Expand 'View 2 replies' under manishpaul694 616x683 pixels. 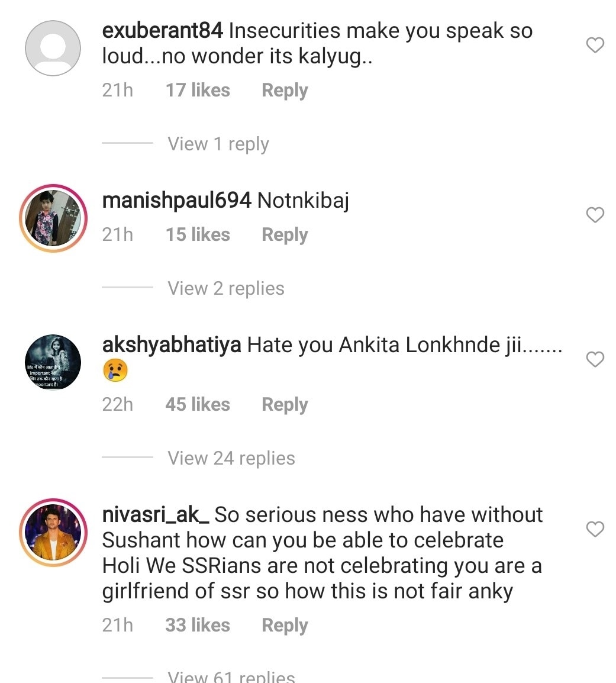pos(225,288)
